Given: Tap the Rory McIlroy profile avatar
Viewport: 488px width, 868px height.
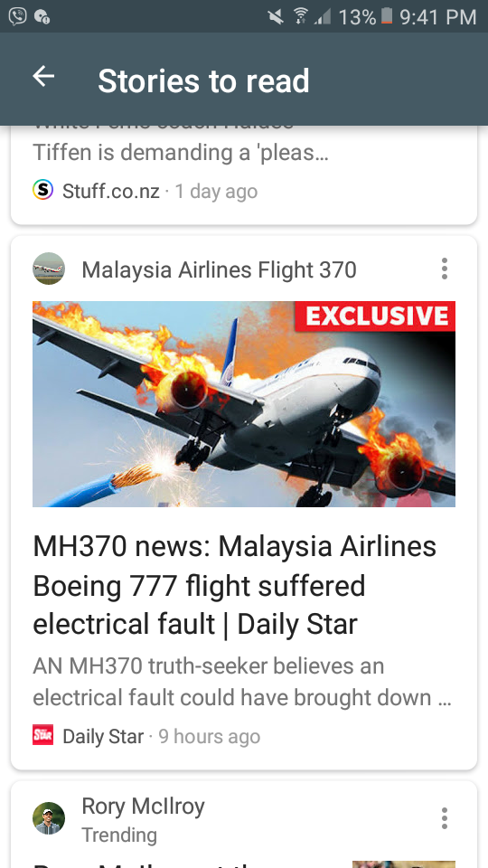Looking at the screenshot, I should coord(49,817).
